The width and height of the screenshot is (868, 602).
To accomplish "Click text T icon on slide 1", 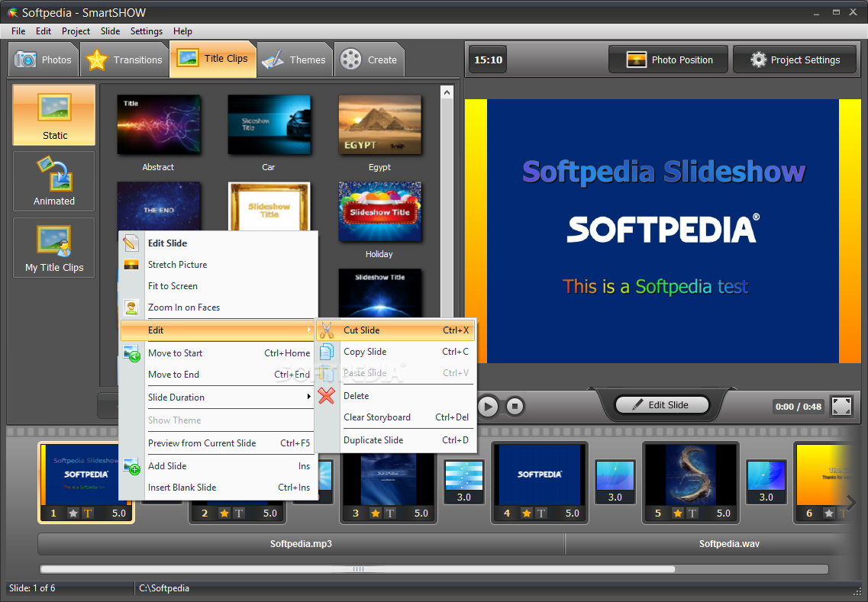I will 88,513.
